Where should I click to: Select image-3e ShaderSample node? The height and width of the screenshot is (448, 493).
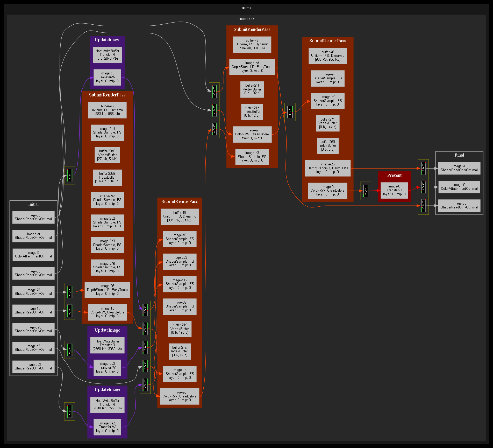pos(180,306)
